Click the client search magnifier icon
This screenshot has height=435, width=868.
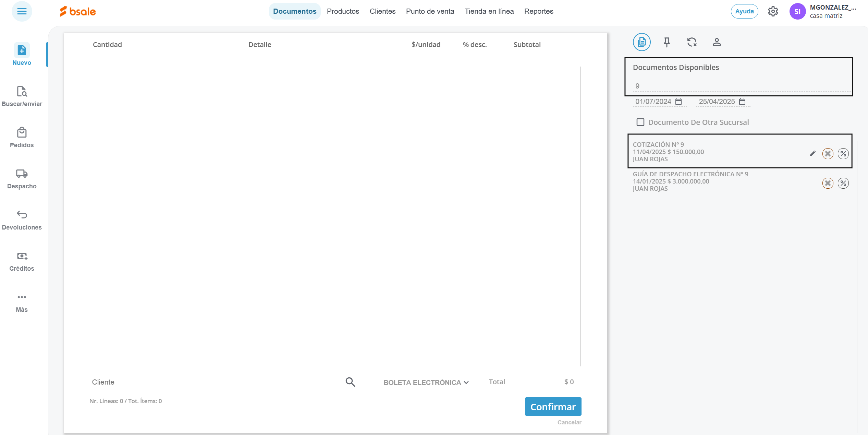tap(350, 382)
